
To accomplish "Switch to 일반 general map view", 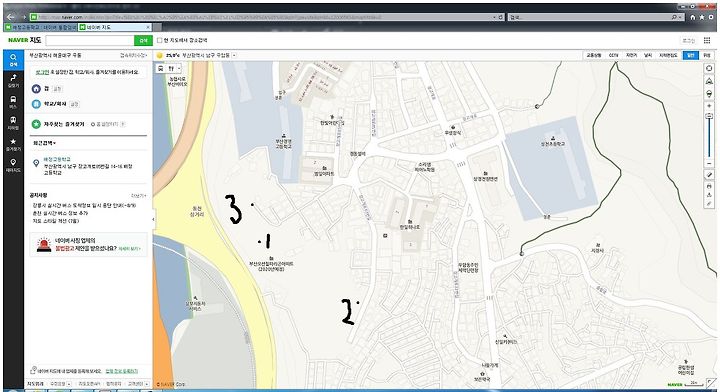I will 690,55.
